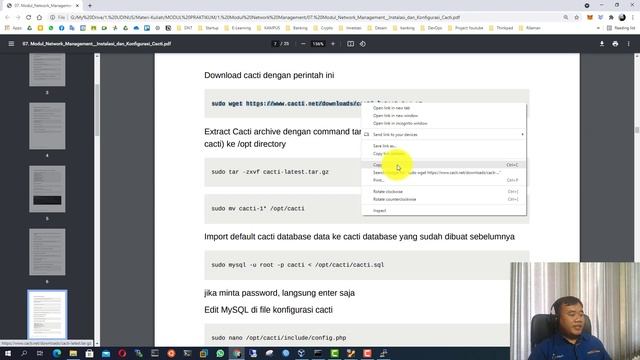Close the Modul_Network_Management PDF tab
Screen dimensions: 640x360
[x=77, y=6]
